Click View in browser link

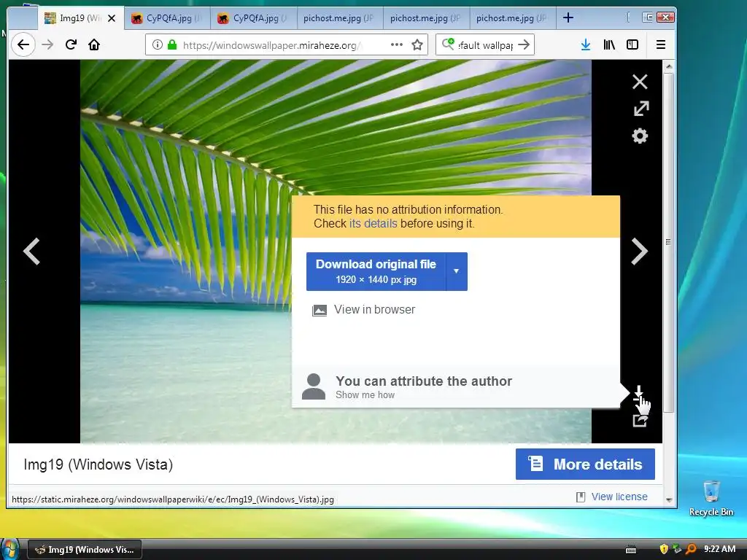coord(374,309)
